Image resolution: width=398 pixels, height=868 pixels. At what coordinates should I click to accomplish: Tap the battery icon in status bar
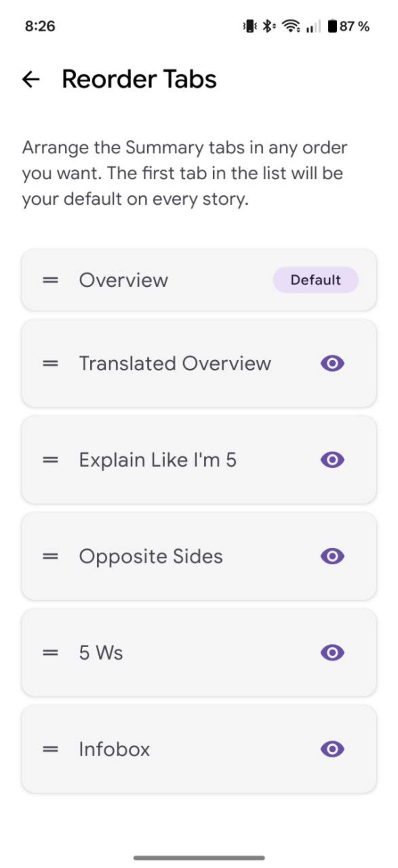point(332,26)
